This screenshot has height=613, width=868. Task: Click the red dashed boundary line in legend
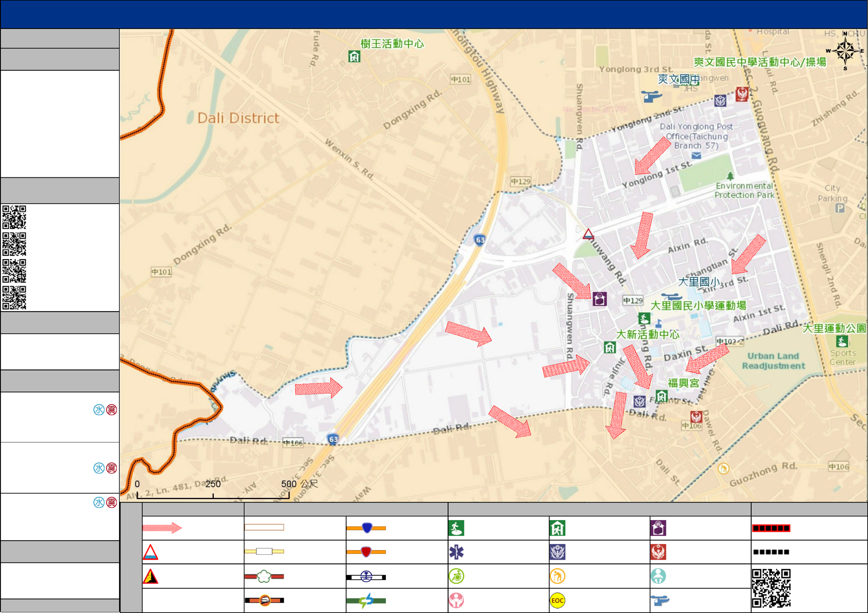click(x=771, y=528)
